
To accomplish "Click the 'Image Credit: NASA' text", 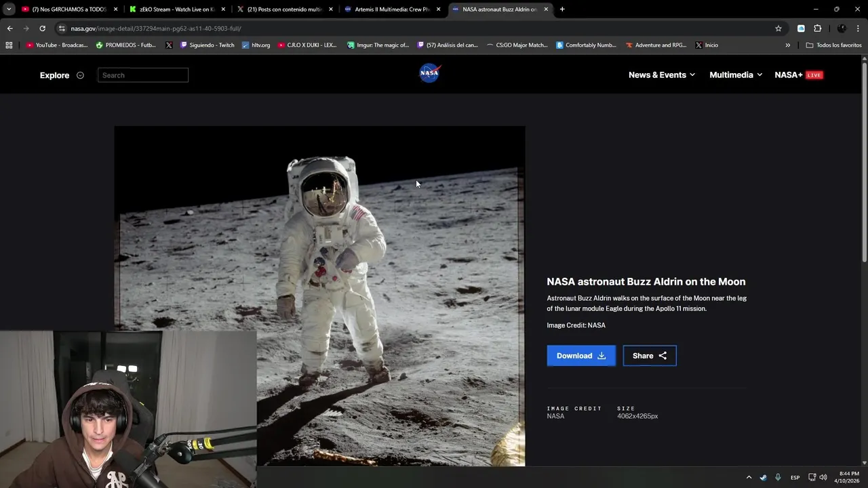I will tap(576, 325).
